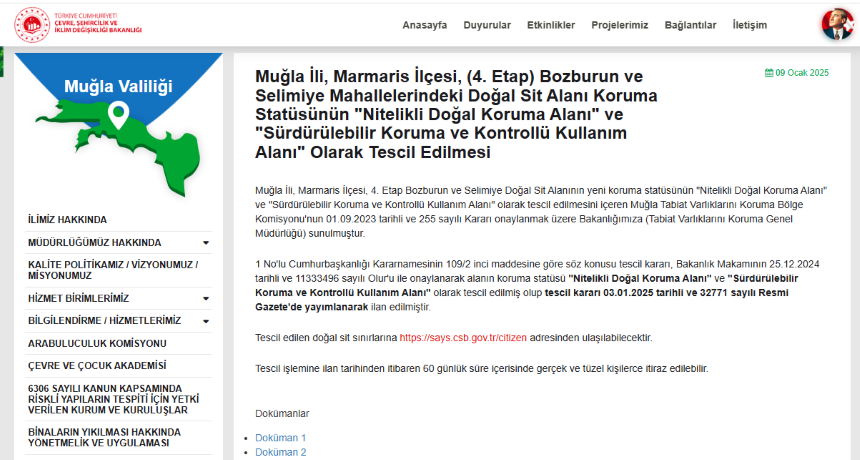This screenshot has width=860, height=460.
Task: Expand the Bilgilendirme / Hizmetlerimiz arrow
Action: tap(206, 321)
